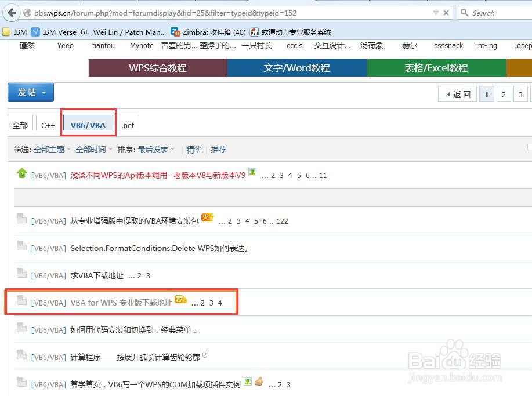532x396 pixels.
Task: Jump to page 3 of COM加载项 thread
Action: point(288,384)
